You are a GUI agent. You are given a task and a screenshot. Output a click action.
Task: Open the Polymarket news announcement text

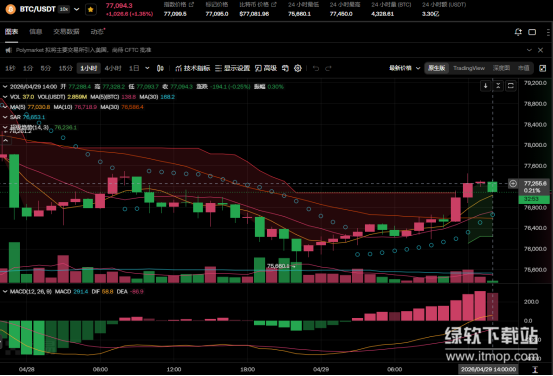pos(83,50)
